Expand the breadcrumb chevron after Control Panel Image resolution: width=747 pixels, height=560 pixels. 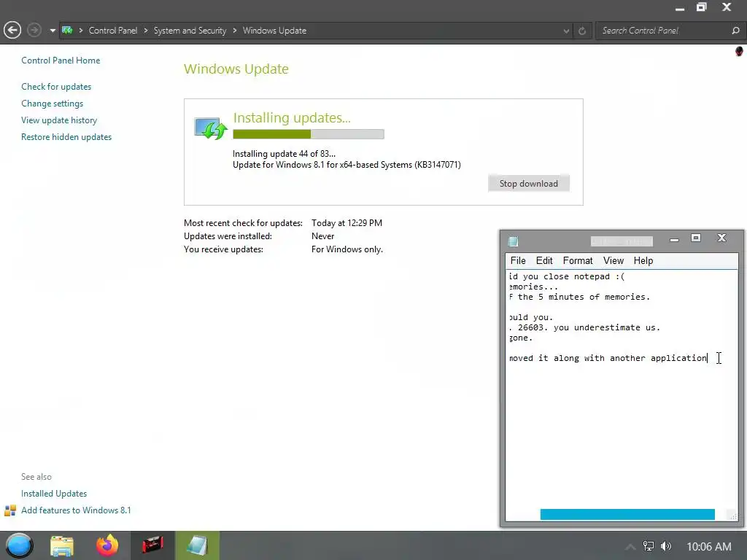click(x=146, y=31)
